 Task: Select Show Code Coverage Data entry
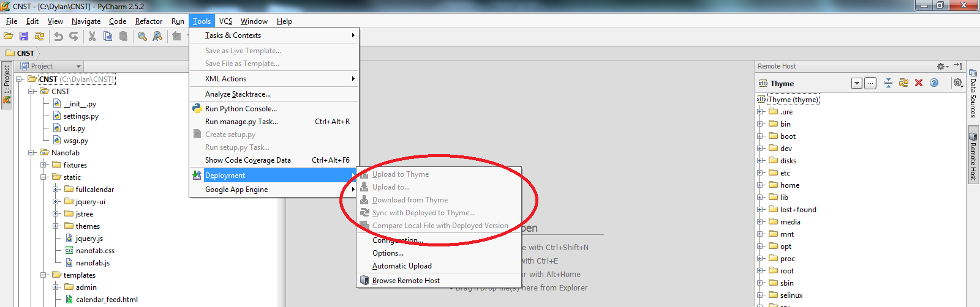tap(274, 160)
